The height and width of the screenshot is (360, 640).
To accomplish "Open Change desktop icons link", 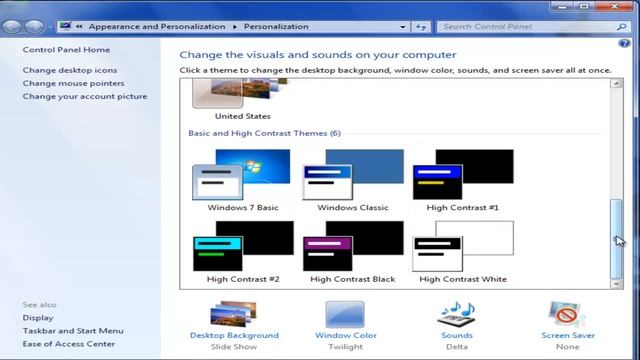I will pyautogui.click(x=70, y=70).
